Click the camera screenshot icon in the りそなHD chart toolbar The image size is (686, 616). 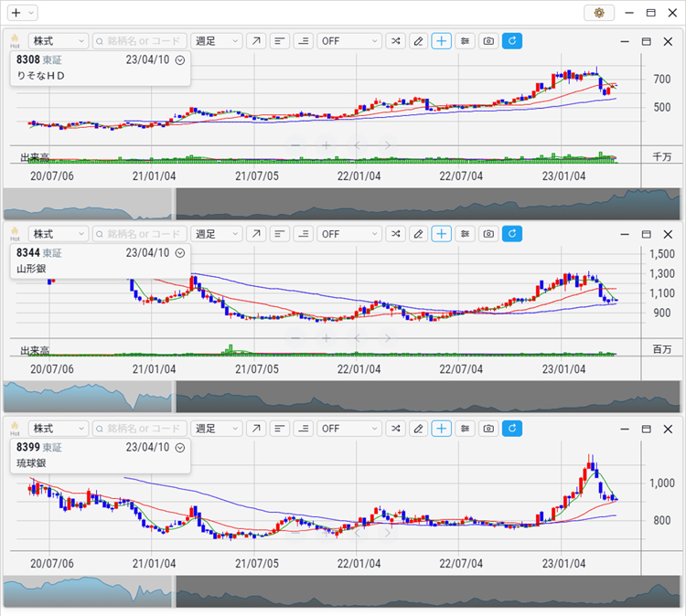(x=488, y=41)
